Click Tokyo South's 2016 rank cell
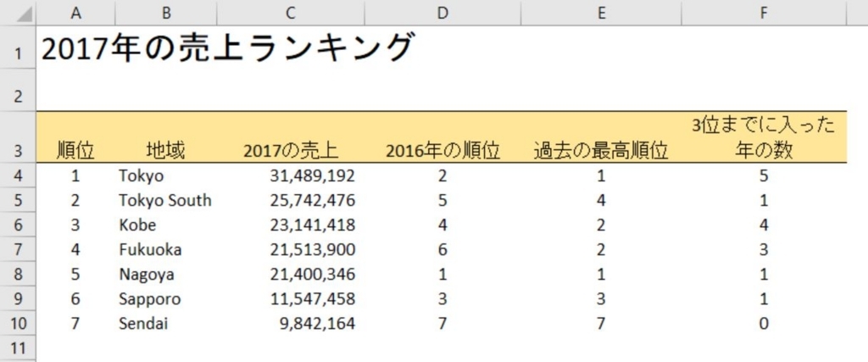Viewport: 868px width, 362px height. pos(442,200)
